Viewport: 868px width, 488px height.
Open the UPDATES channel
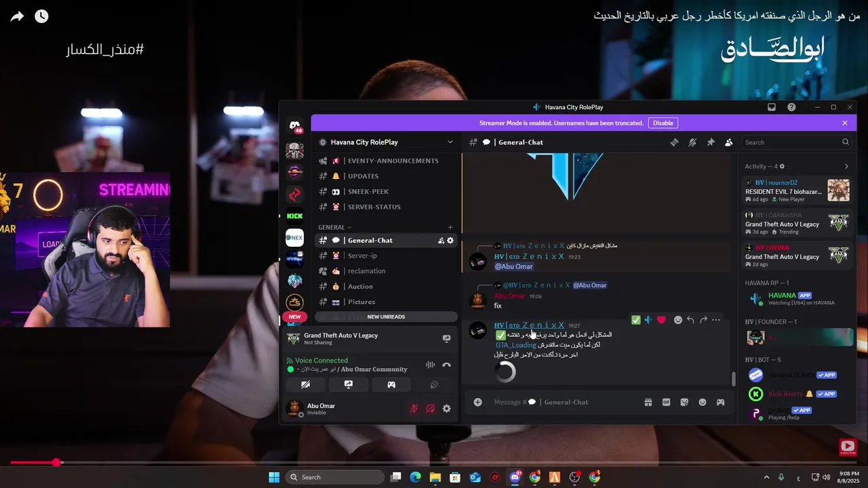(387, 176)
